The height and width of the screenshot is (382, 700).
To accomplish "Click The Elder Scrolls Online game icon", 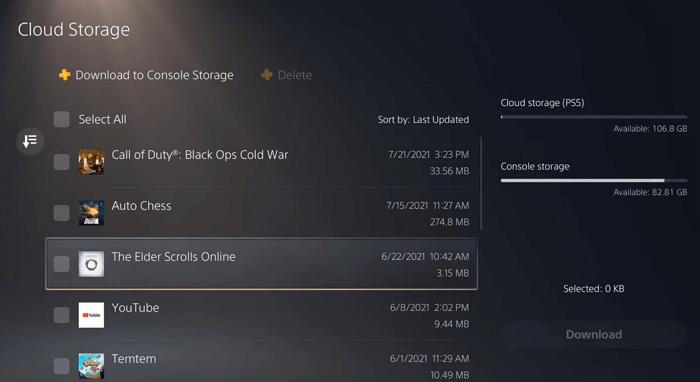I will coord(92,264).
